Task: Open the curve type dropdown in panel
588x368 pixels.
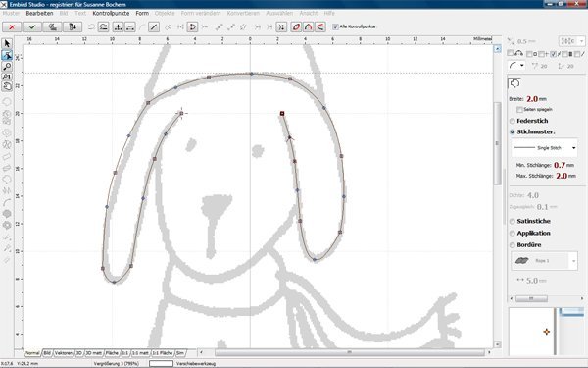Action: coord(521,66)
